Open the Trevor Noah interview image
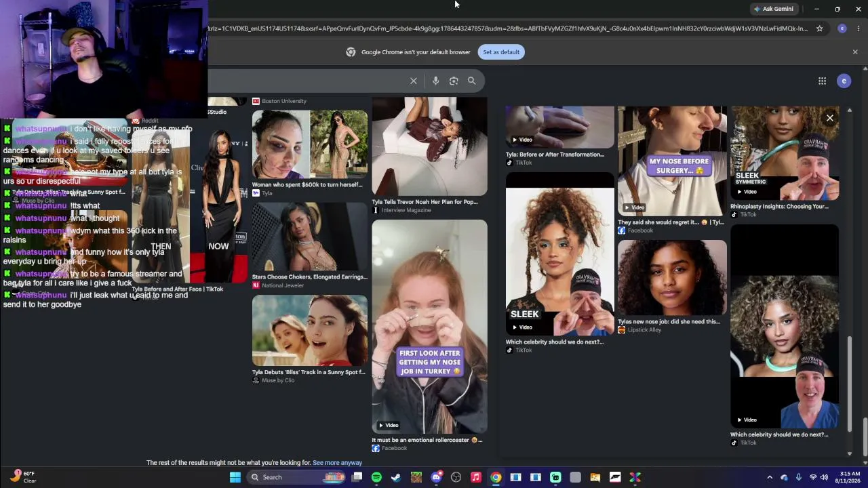 click(x=429, y=146)
